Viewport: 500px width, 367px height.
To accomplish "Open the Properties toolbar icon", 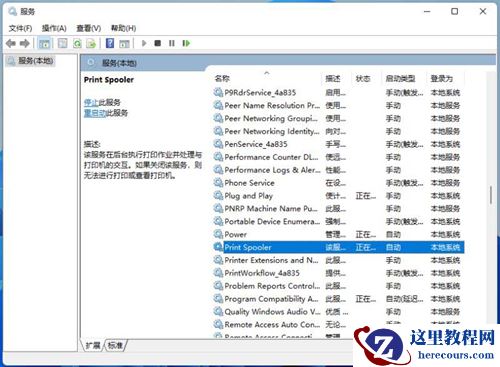I will [x=62, y=43].
